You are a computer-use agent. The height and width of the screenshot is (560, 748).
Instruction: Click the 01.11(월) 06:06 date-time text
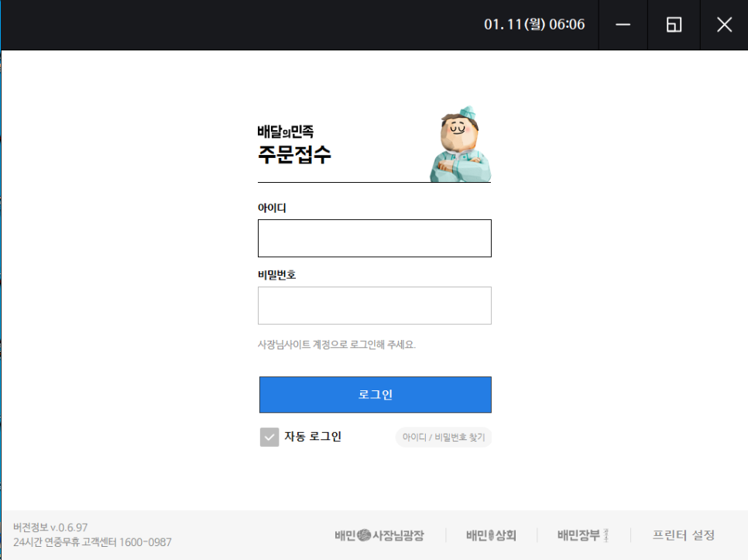pos(534,24)
